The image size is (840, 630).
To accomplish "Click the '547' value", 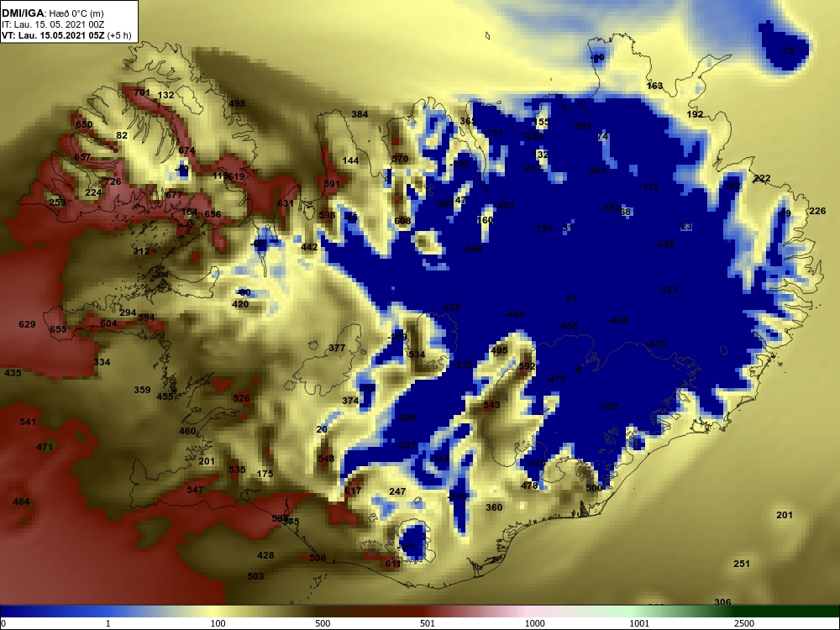I will click(195, 490).
